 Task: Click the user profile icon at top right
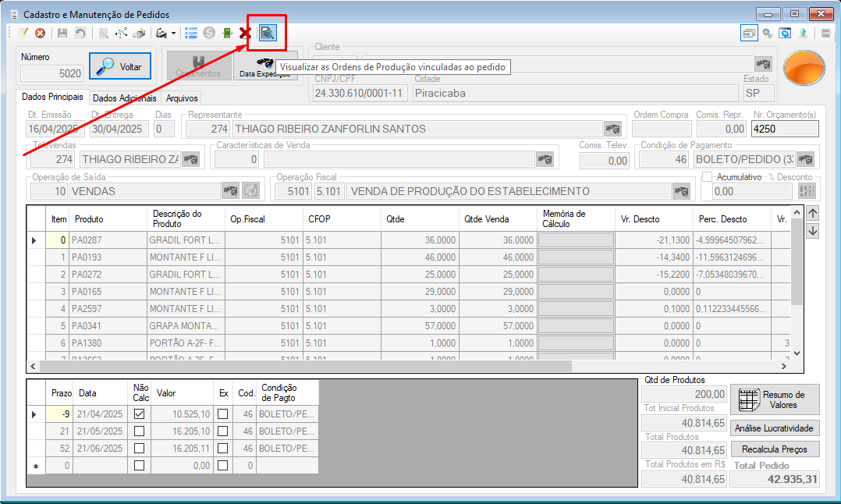(x=803, y=34)
